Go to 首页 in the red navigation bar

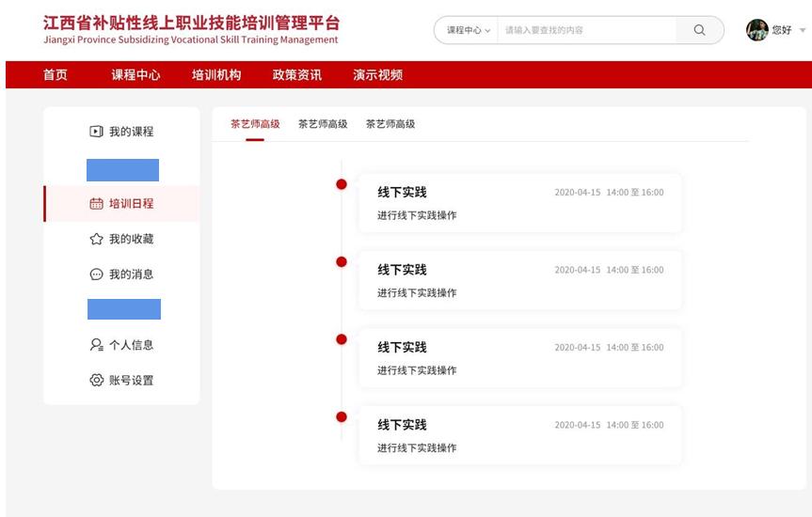point(56,75)
